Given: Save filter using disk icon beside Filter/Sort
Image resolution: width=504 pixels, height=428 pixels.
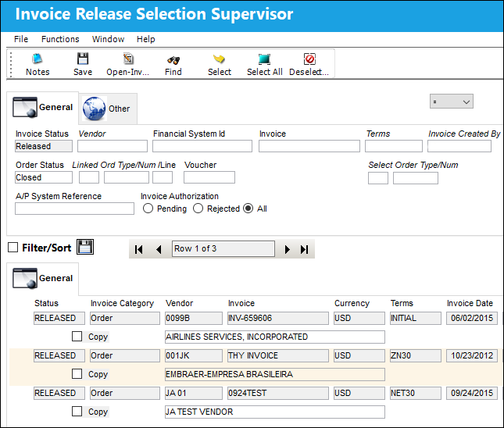Looking at the screenshot, I should point(85,247).
